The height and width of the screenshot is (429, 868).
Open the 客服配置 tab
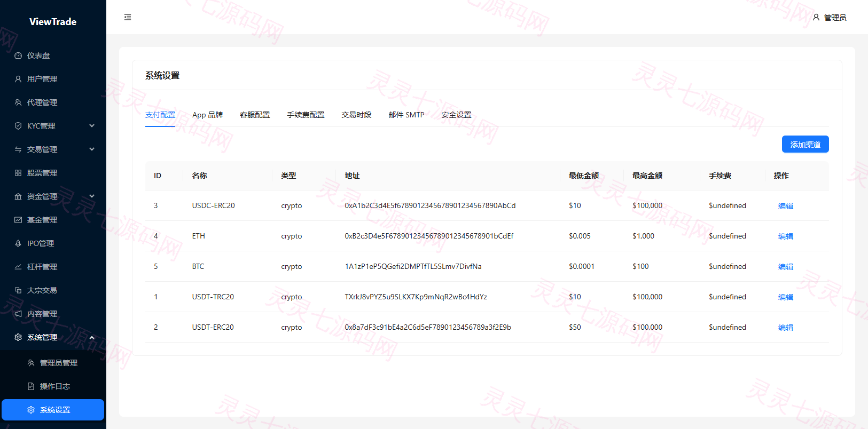255,115
